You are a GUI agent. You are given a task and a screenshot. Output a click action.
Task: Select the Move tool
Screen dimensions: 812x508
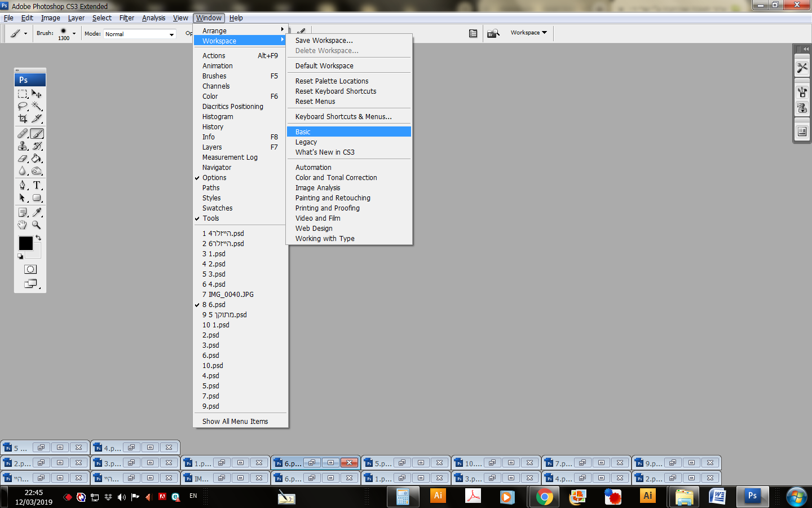[x=37, y=94]
